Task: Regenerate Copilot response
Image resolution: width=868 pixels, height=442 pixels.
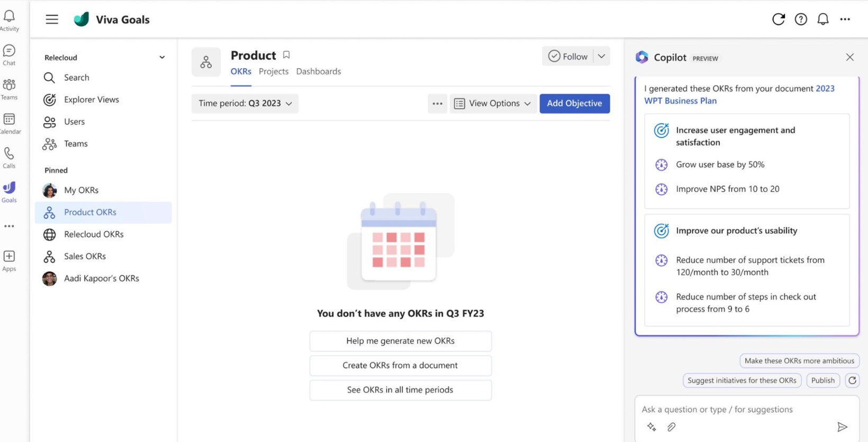Action: tap(852, 380)
